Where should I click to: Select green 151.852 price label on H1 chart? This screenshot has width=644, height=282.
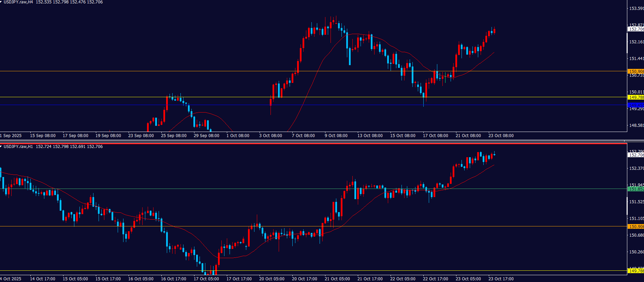click(636, 189)
